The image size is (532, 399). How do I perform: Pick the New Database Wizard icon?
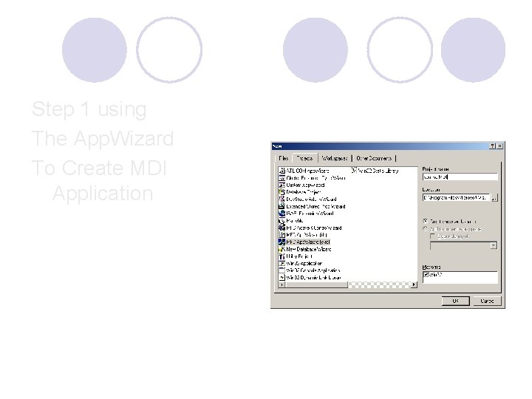click(282, 249)
